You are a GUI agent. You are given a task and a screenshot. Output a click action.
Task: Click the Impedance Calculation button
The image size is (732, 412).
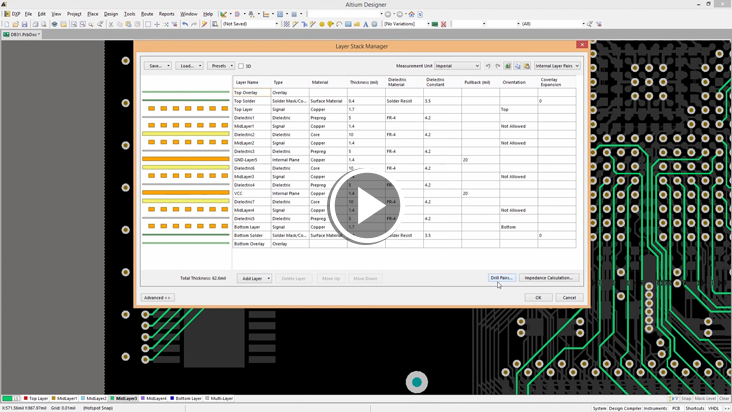tap(549, 278)
